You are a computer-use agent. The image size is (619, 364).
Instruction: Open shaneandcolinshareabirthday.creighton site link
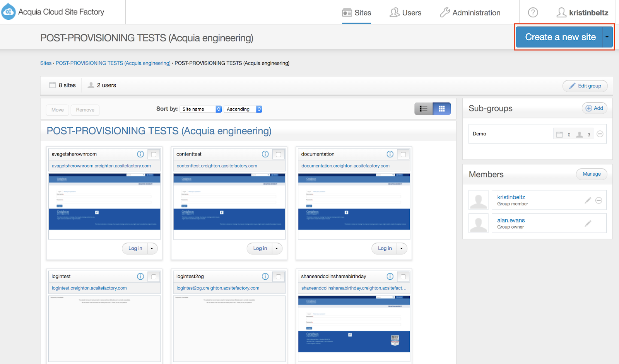[x=354, y=288]
